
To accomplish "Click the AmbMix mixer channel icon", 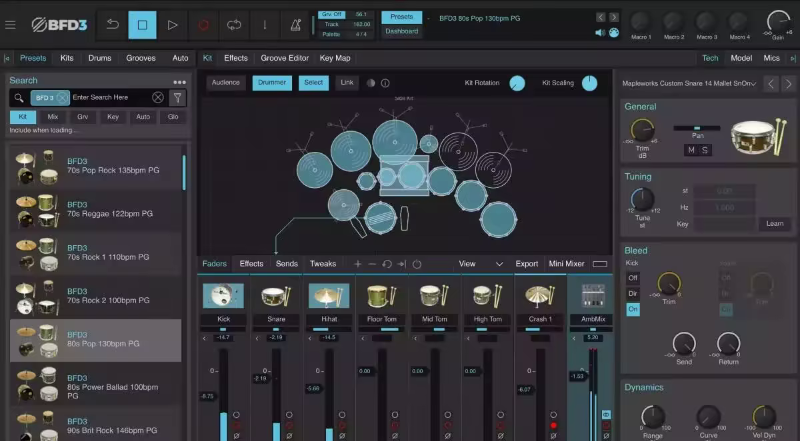I will click(x=591, y=296).
